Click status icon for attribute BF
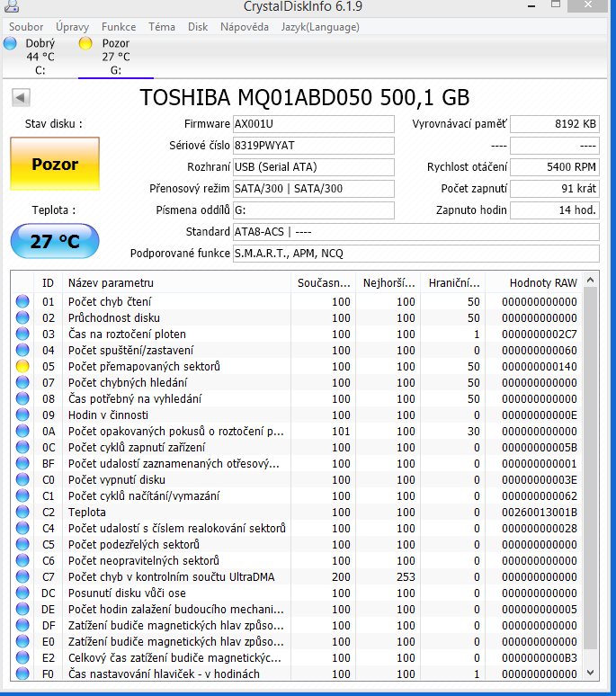Viewport: 616px width, 696px height. (x=22, y=463)
